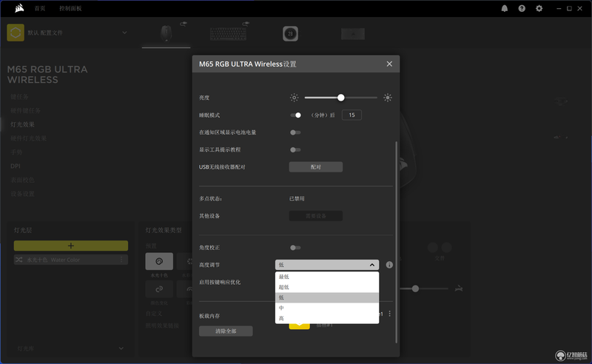Click the 清除全部 button
Screen dimensions: 592x364
tap(226, 331)
